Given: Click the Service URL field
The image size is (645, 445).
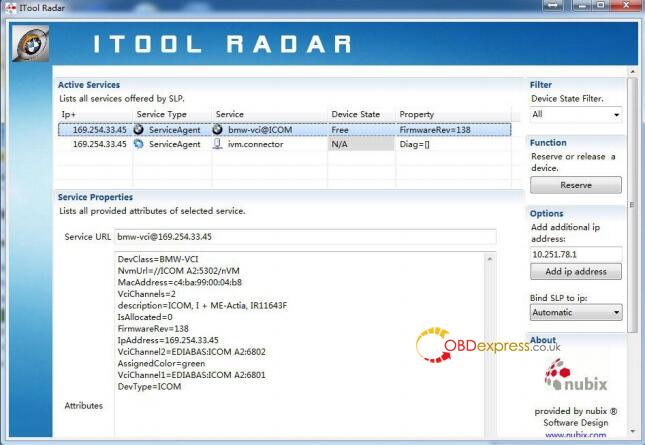Looking at the screenshot, I should coord(305,237).
